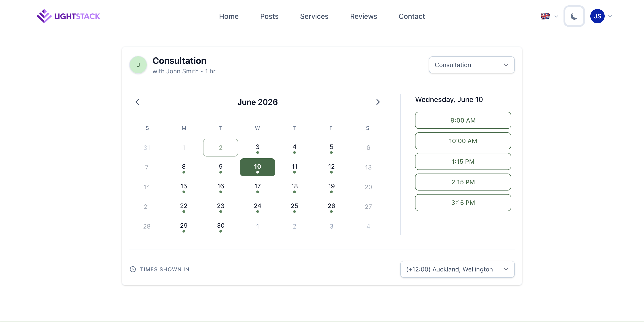Click the 'with John Smith • 1 hr' subtitle
Screen dimensions: 644x322
184,71
